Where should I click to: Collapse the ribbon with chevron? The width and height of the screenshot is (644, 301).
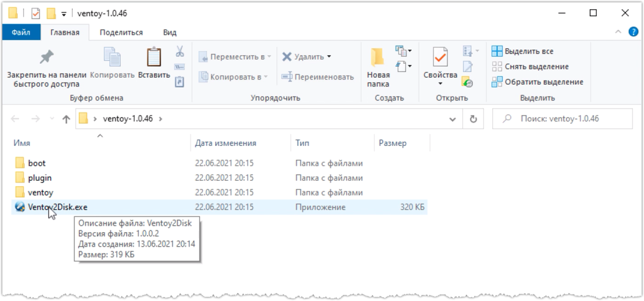click(619, 32)
